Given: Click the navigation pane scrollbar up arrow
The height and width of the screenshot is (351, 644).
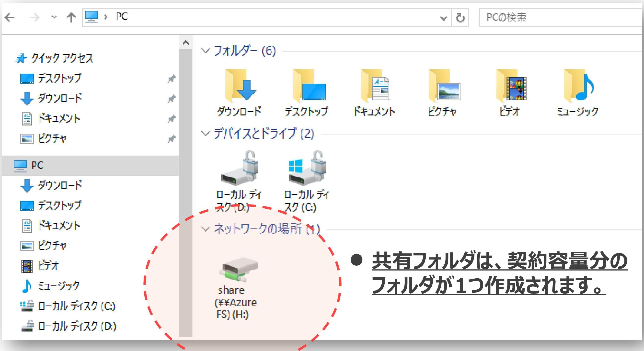Looking at the screenshot, I should [185, 43].
